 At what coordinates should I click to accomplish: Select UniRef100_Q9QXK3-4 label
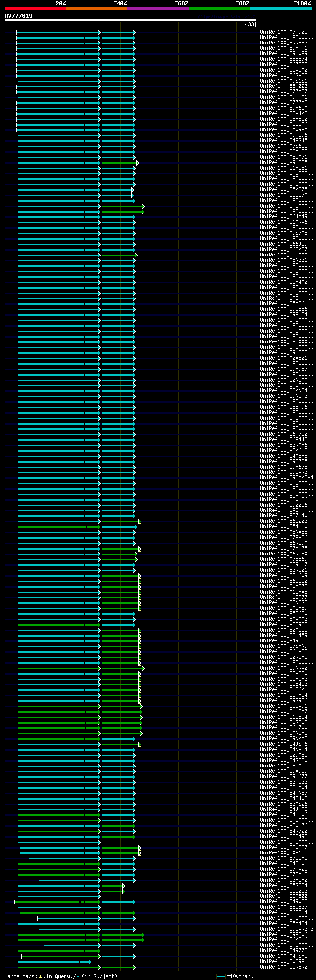286,477
